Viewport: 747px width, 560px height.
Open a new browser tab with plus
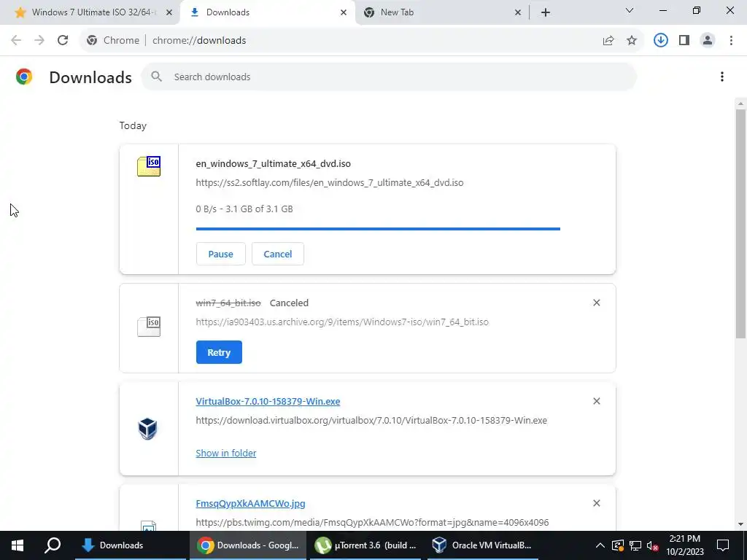pos(546,12)
